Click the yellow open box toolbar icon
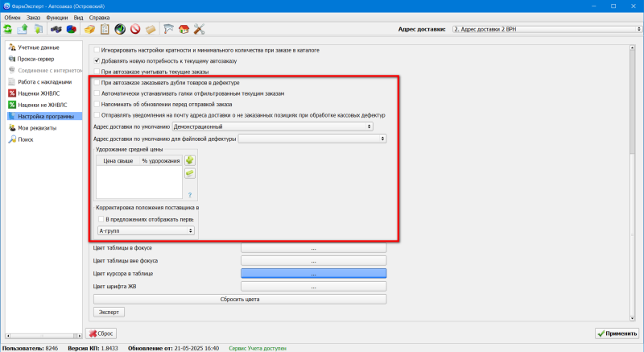The width and height of the screenshot is (644, 352). click(89, 29)
